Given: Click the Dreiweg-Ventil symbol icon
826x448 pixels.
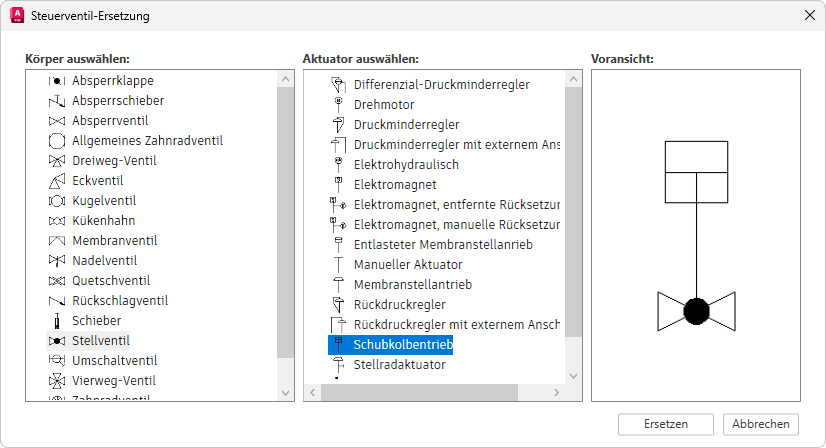Looking at the screenshot, I should pos(57,160).
